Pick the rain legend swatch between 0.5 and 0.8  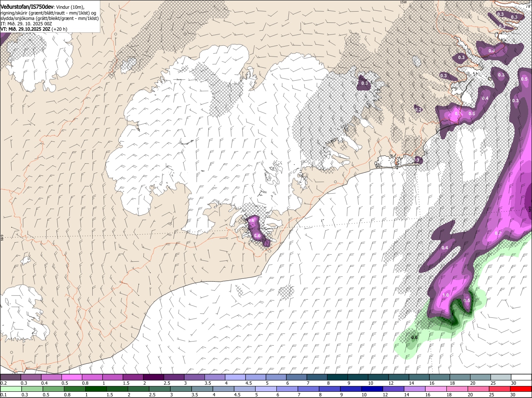click(53, 389)
